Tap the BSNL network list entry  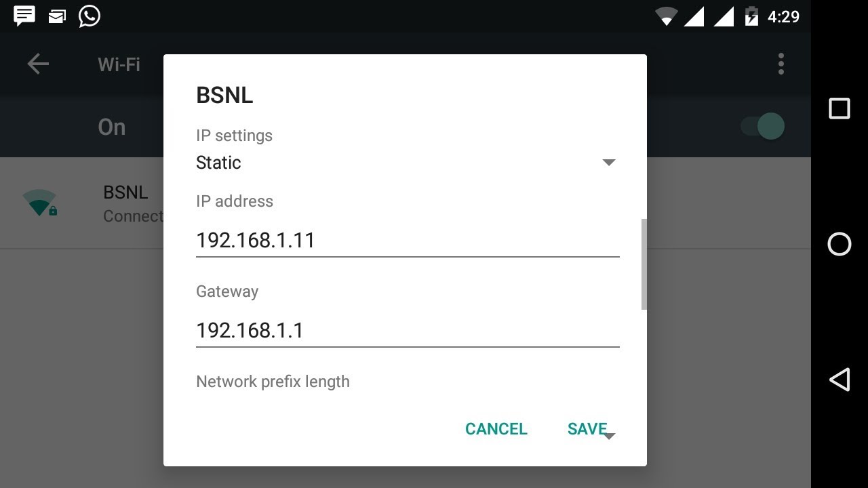(125, 192)
